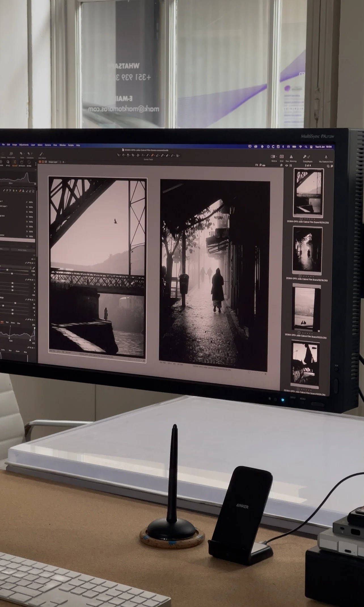Viewport: 364px width, 607px height.
Task: Select the Luma curve channel tab
Action: pos(3,350)
